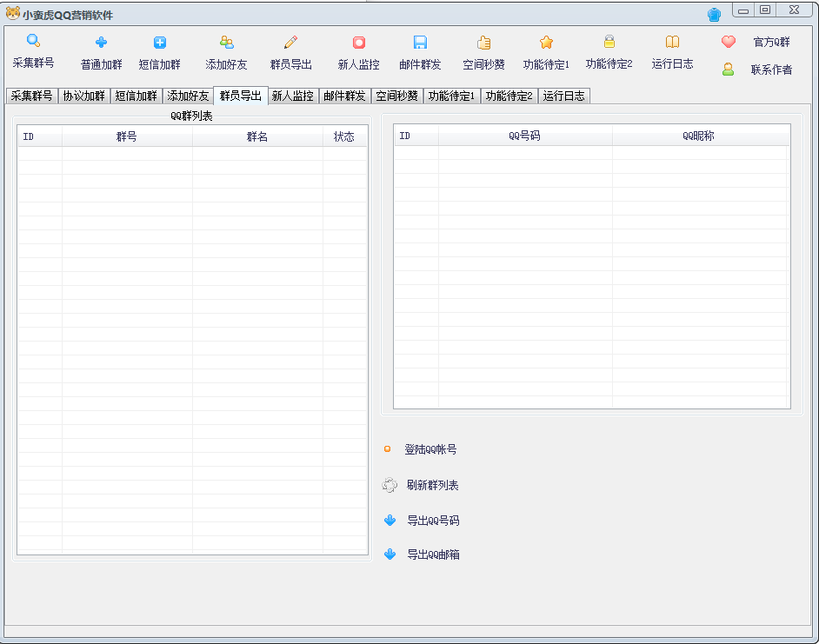Switch to the 邮件群发 tab
The height and width of the screenshot is (644, 819).
(344, 96)
